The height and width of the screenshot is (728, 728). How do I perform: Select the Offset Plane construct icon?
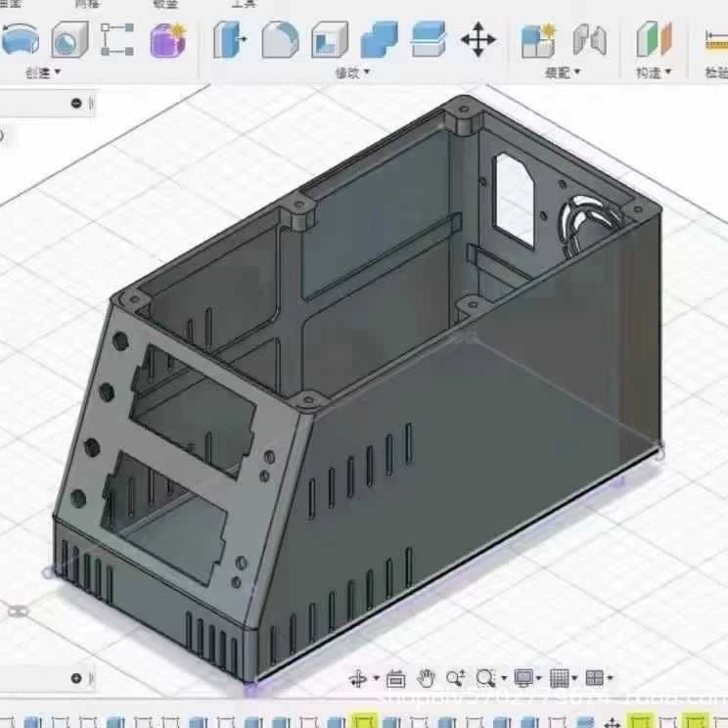coord(654,40)
